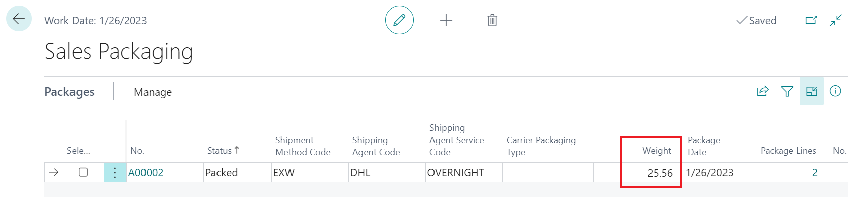This screenshot has width=868, height=197.
Task: Add a new record with plus icon
Action: 446,20
